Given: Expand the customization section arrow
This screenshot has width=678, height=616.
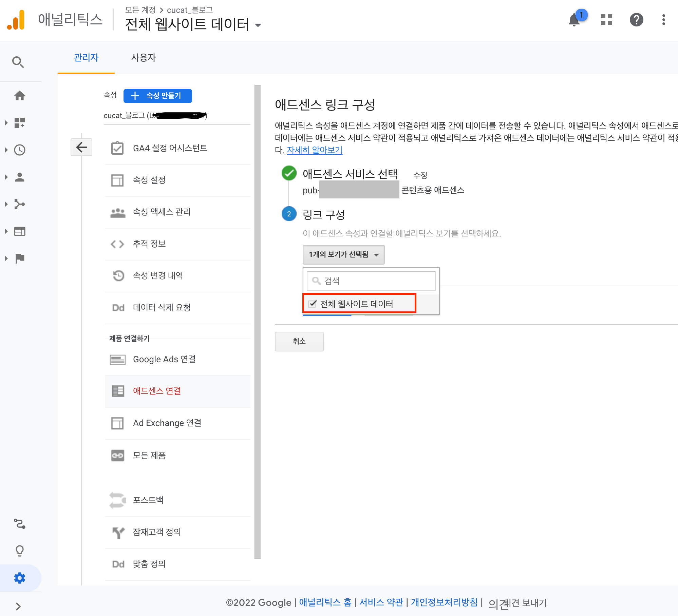Looking at the screenshot, I should tap(6, 122).
